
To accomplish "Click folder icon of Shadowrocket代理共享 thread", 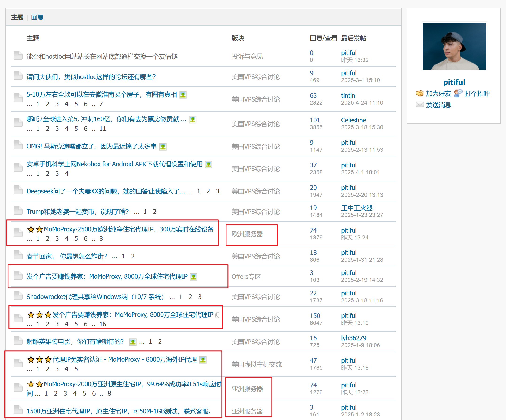I will (18, 295).
